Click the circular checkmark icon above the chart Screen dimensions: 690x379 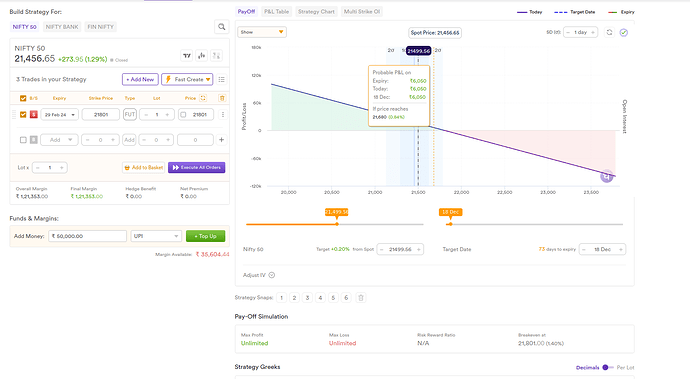pos(624,33)
